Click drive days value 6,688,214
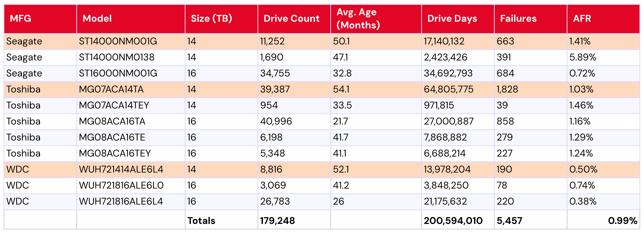The image size is (644, 234). pyautogui.click(x=445, y=153)
